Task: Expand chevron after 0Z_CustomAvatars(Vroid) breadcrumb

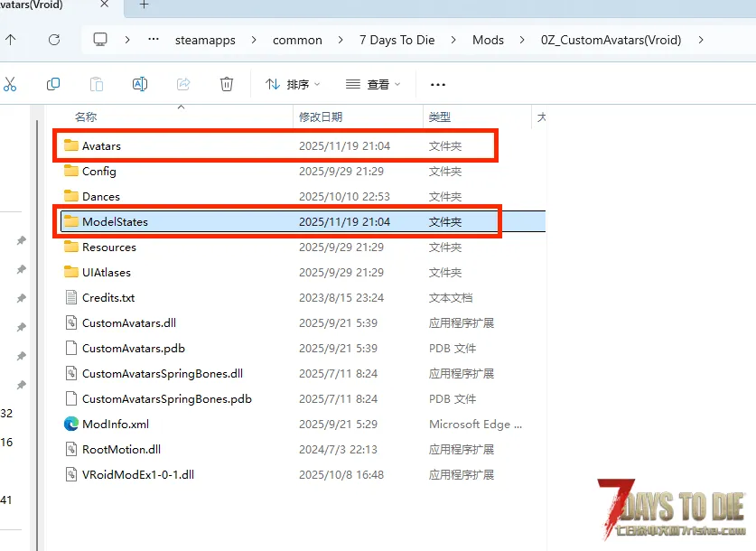Action: coord(701,40)
